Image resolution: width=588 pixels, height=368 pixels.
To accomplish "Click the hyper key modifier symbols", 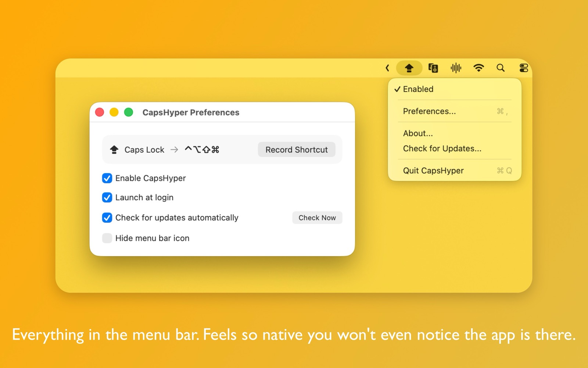I will tap(202, 149).
